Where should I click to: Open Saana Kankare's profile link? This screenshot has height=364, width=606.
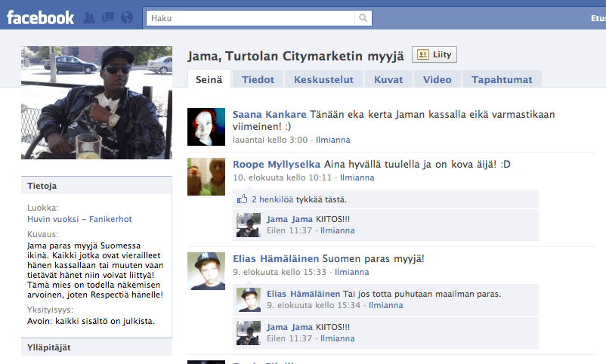tap(270, 115)
